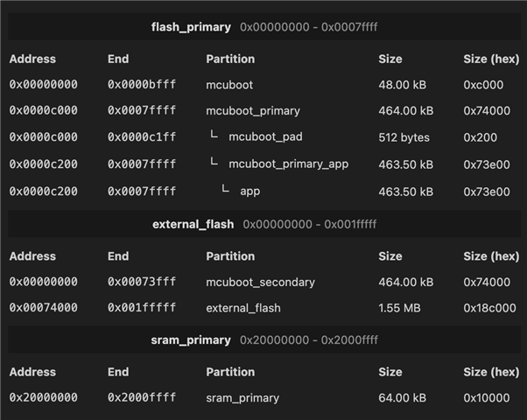Select hex size 0x200
The width and height of the screenshot is (527, 420).
coord(480,137)
